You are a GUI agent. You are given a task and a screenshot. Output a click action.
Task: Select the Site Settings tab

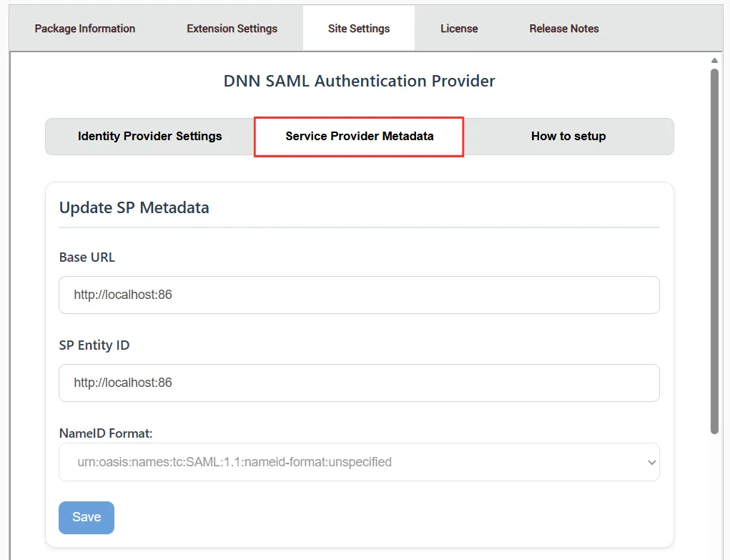point(358,29)
